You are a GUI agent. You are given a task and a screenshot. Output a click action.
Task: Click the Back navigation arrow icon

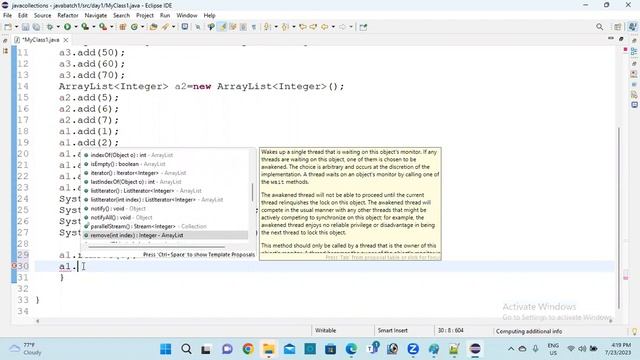[324, 27]
